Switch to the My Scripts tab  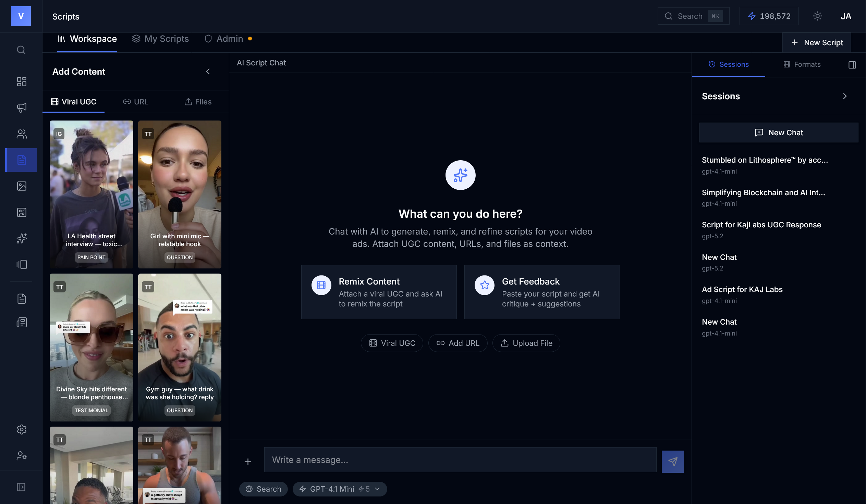coord(160,39)
